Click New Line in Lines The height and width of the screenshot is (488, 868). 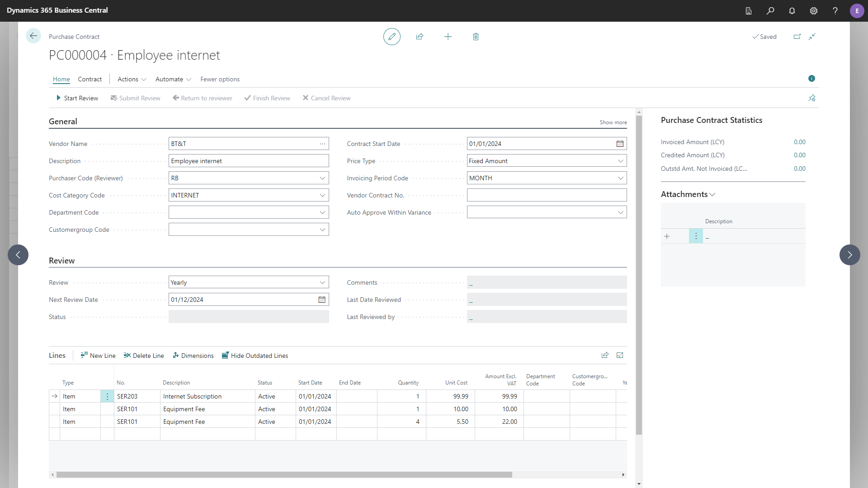click(x=98, y=356)
